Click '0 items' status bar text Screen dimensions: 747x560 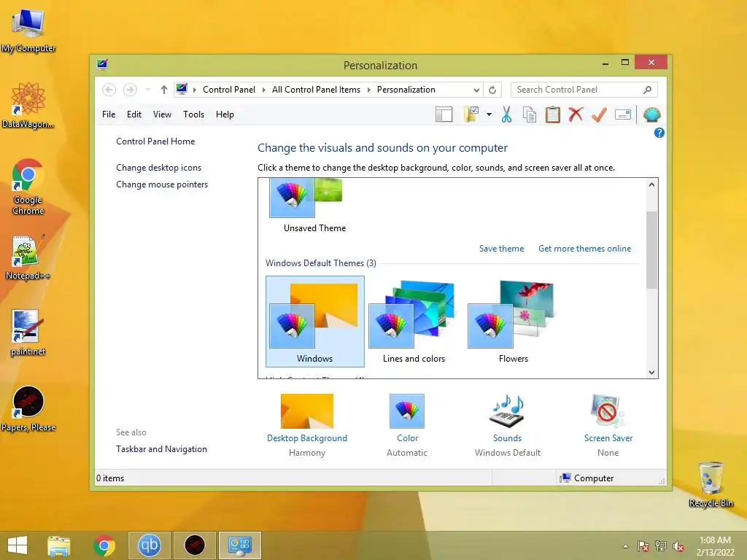(110, 478)
